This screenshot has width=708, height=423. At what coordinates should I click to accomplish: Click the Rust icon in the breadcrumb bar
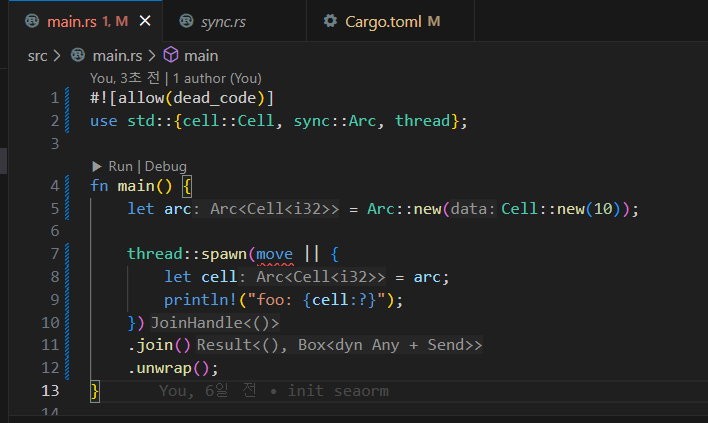pyautogui.click(x=78, y=56)
